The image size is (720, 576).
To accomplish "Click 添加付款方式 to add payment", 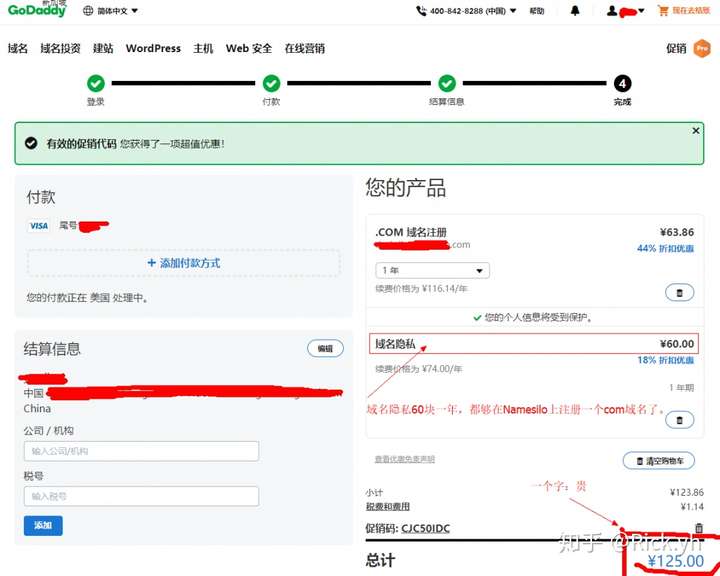I will 184,263.
